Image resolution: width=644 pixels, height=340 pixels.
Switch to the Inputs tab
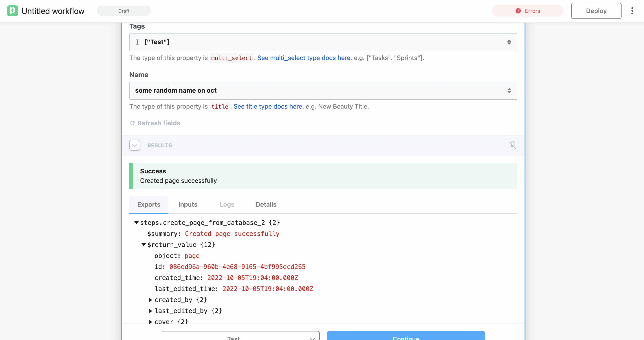188,205
